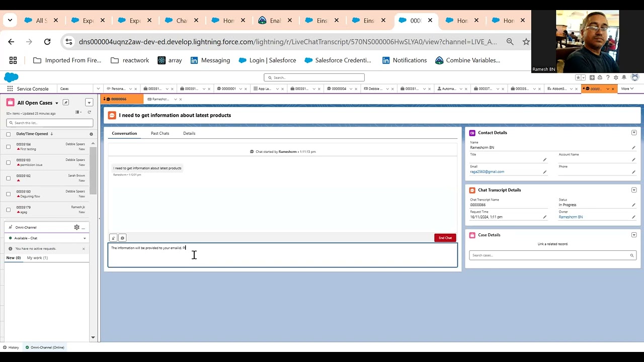Open the list view controls dropdown arrow
Image resolution: width=644 pixels, height=362 pixels.
pos(89,103)
